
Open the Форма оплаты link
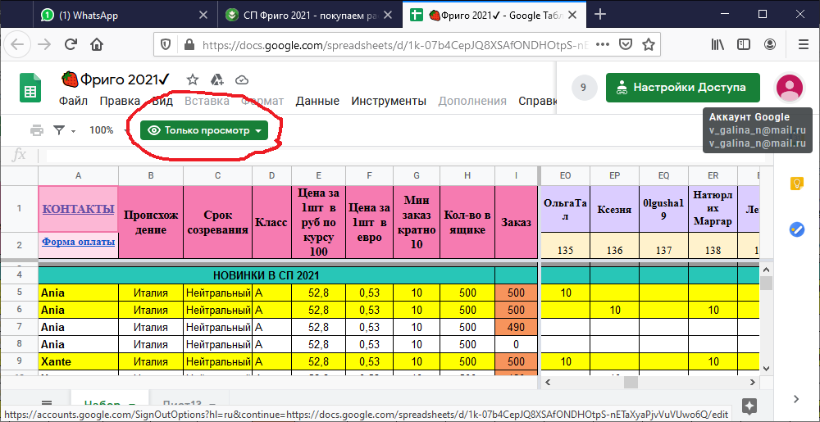pyautogui.click(x=77, y=241)
